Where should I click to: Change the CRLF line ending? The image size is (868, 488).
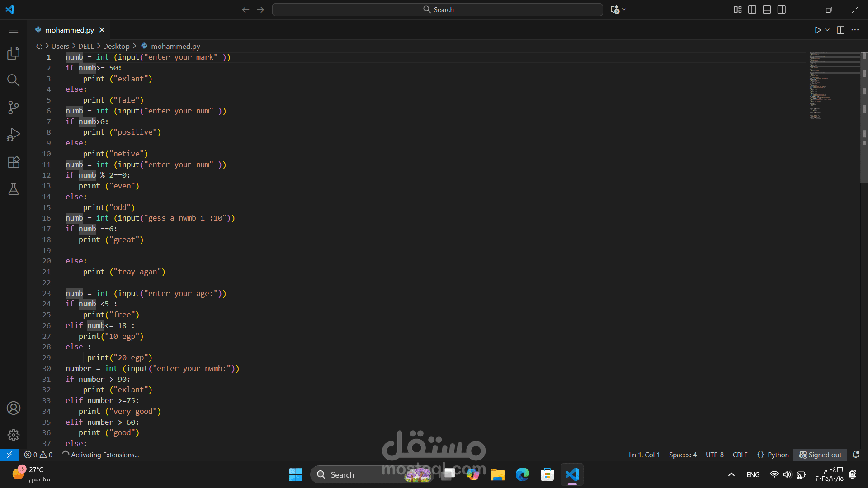740,455
